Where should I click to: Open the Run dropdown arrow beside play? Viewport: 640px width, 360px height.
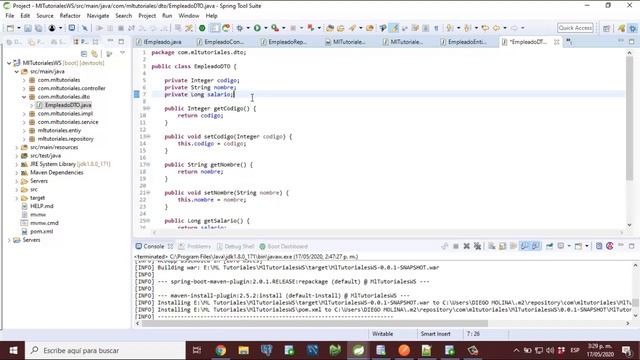click(266, 28)
